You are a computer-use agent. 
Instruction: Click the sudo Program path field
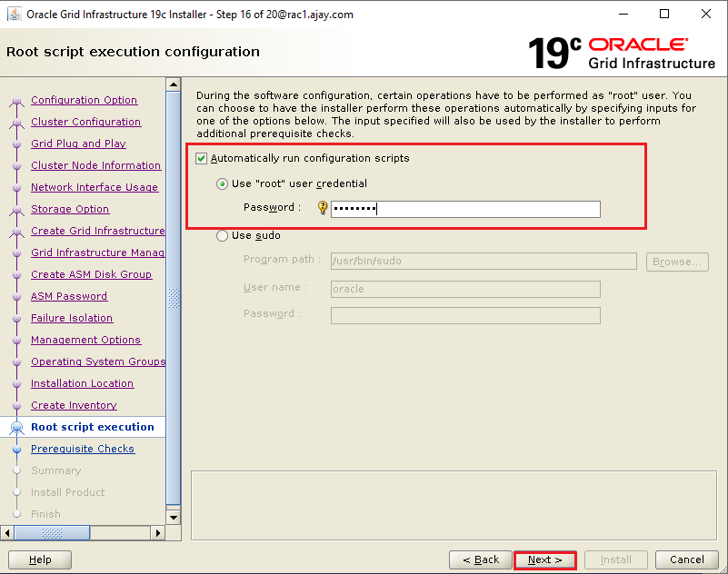click(x=484, y=261)
